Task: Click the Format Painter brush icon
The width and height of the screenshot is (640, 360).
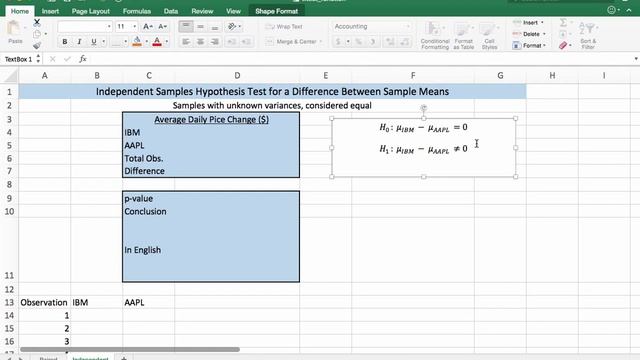Action: click(x=37, y=45)
